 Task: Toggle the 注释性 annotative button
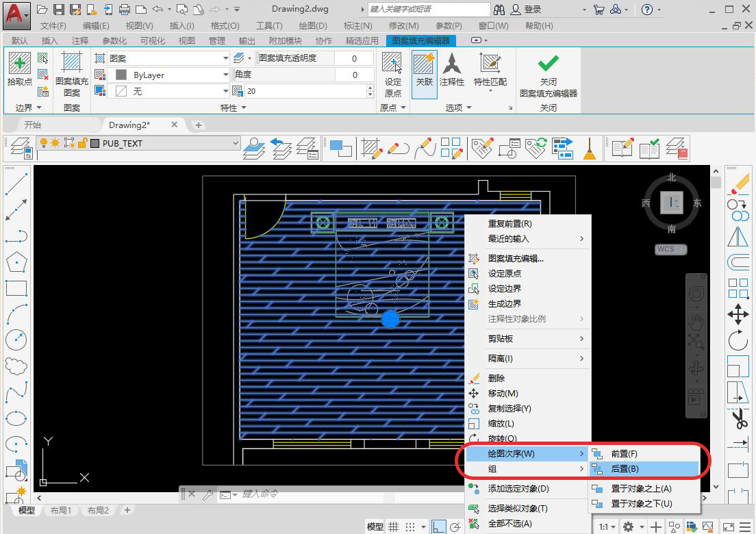[x=452, y=70]
